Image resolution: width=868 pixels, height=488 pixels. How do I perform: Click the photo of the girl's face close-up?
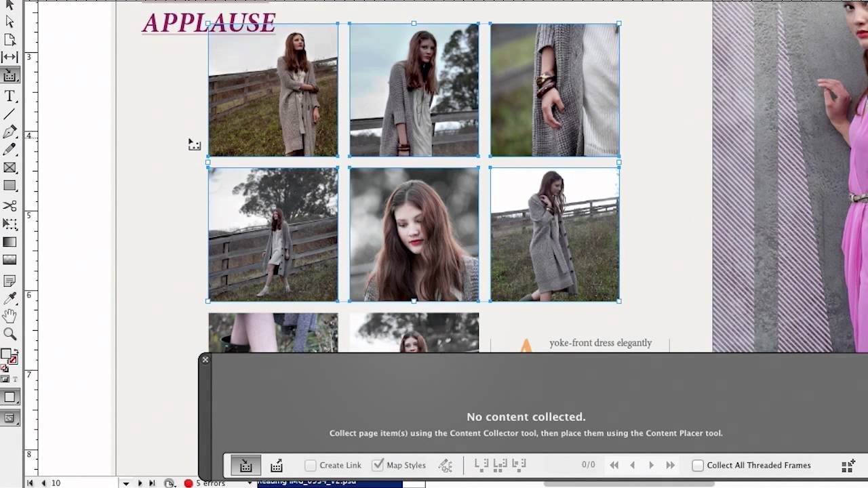pyautogui.click(x=414, y=235)
